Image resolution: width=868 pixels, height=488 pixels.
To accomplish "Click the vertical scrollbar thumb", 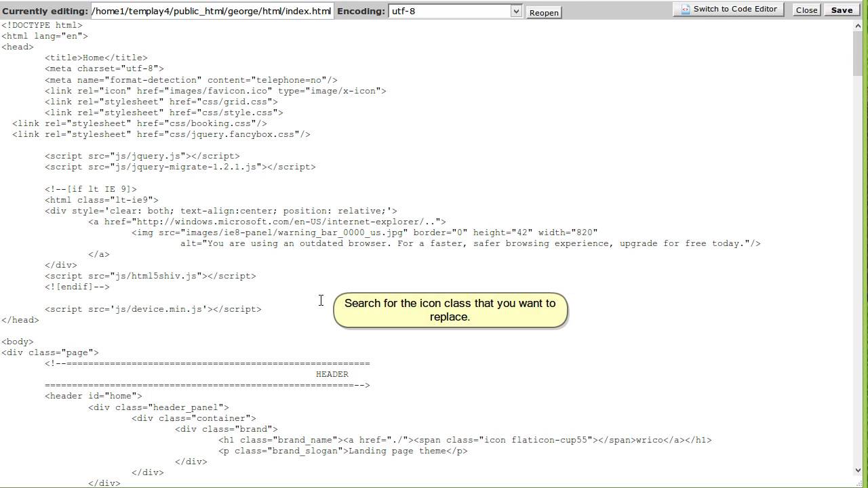I will tap(858, 54).
